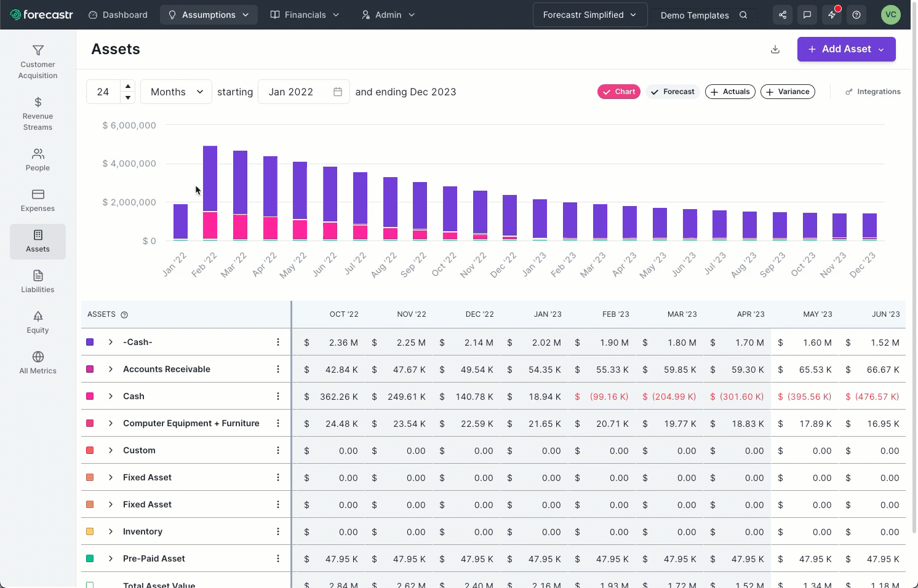Screen dimensions: 918x588
Task: Expand the Accounts Receivable row
Action: 111,369
